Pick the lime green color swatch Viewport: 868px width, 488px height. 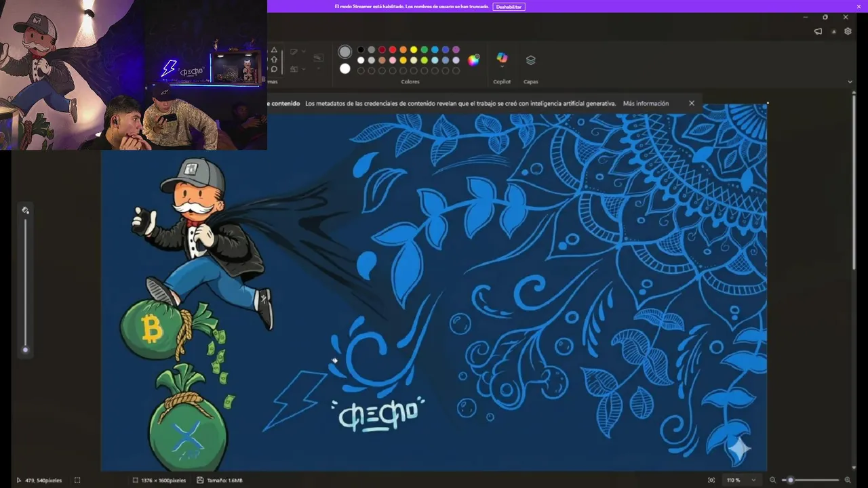point(424,60)
